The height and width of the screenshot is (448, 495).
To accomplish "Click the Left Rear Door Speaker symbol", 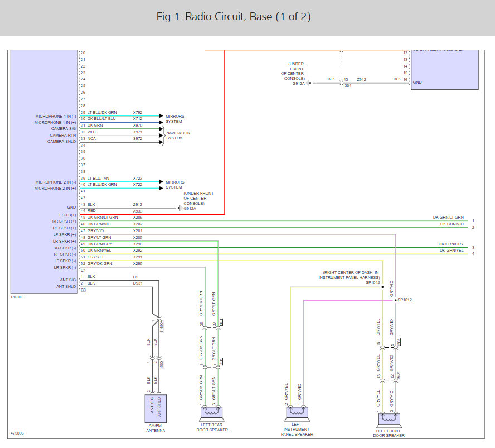I will point(212,412).
